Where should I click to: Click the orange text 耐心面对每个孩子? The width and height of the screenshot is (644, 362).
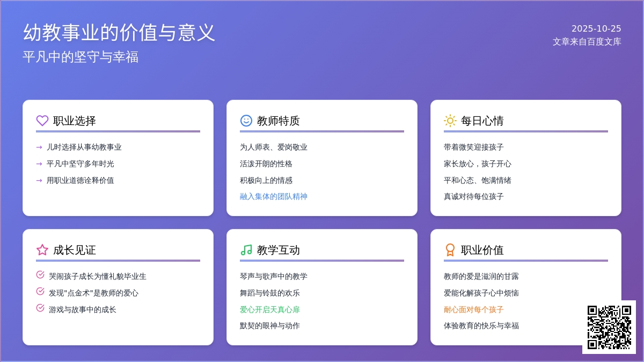(474, 310)
